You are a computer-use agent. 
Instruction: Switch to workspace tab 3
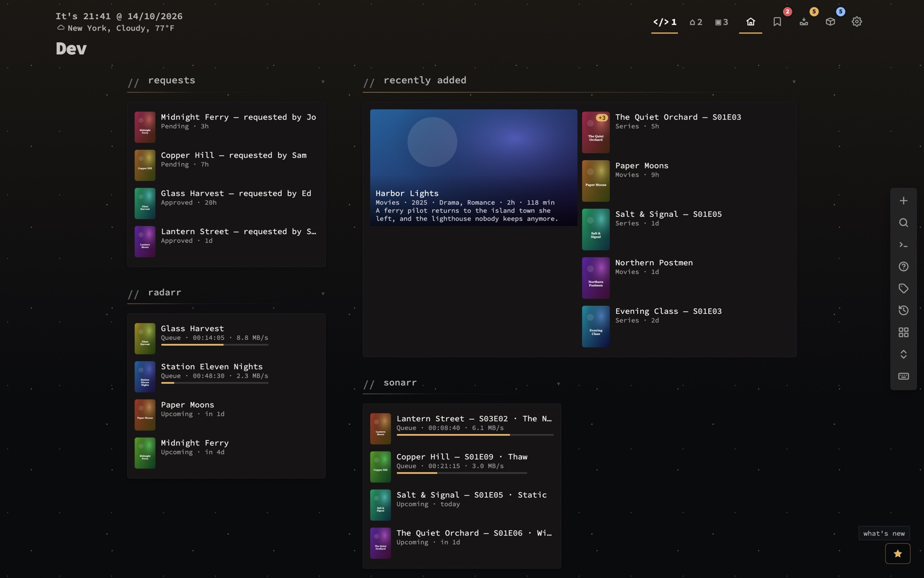(721, 22)
